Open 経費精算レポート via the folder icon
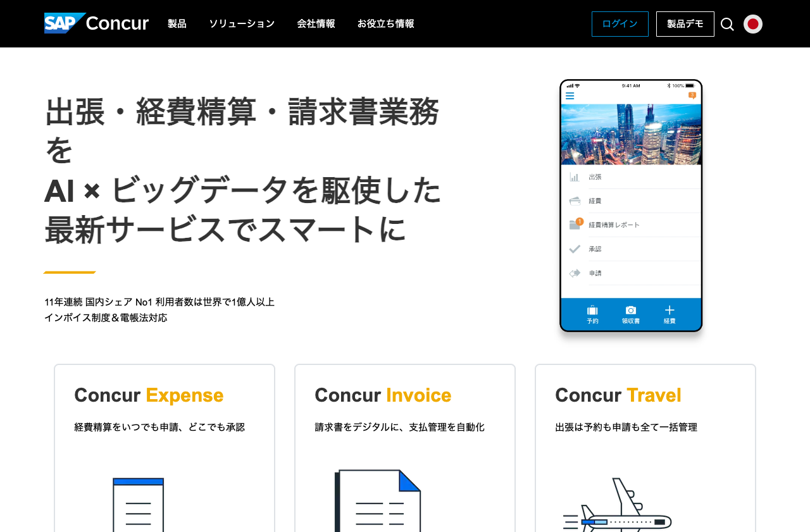 point(575,225)
